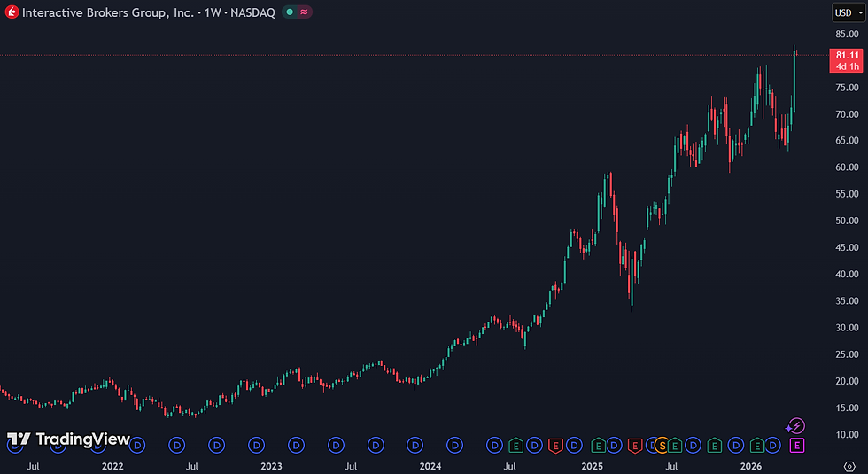Click D marker between green and red E 2024
868x474 pixels.
[x=534, y=445]
